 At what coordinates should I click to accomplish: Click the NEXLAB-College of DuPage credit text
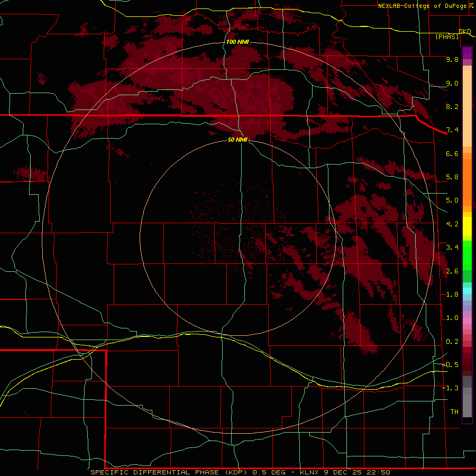coord(423,6)
